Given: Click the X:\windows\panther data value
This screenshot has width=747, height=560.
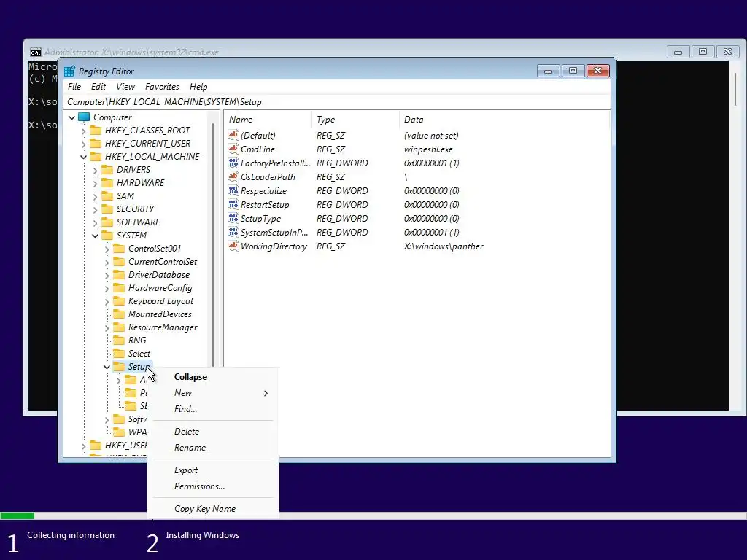Looking at the screenshot, I should pos(444,246).
